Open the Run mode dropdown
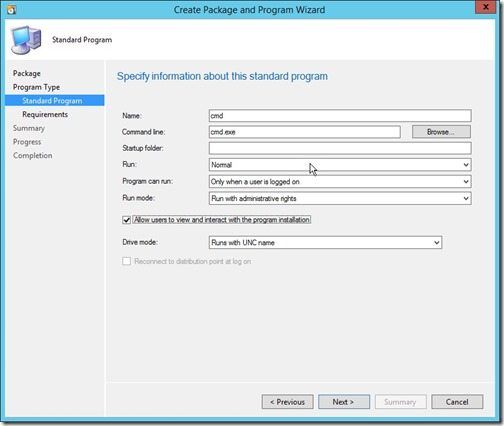The image size is (504, 426). coord(340,199)
